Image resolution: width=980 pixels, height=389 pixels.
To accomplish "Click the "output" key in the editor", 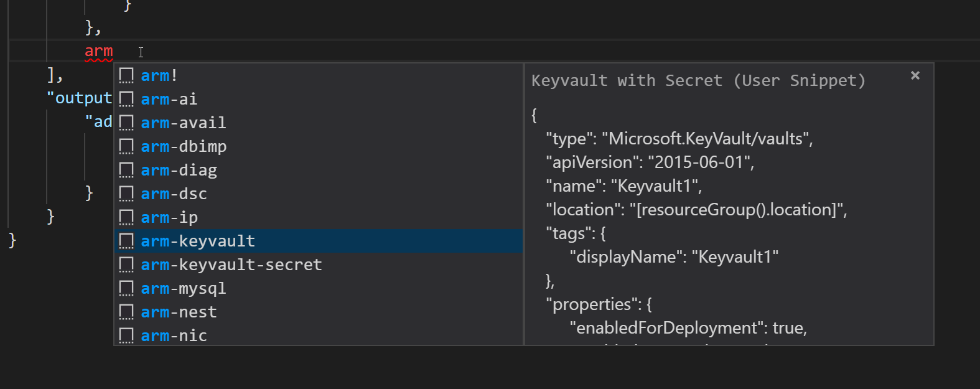I will (x=80, y=98).
